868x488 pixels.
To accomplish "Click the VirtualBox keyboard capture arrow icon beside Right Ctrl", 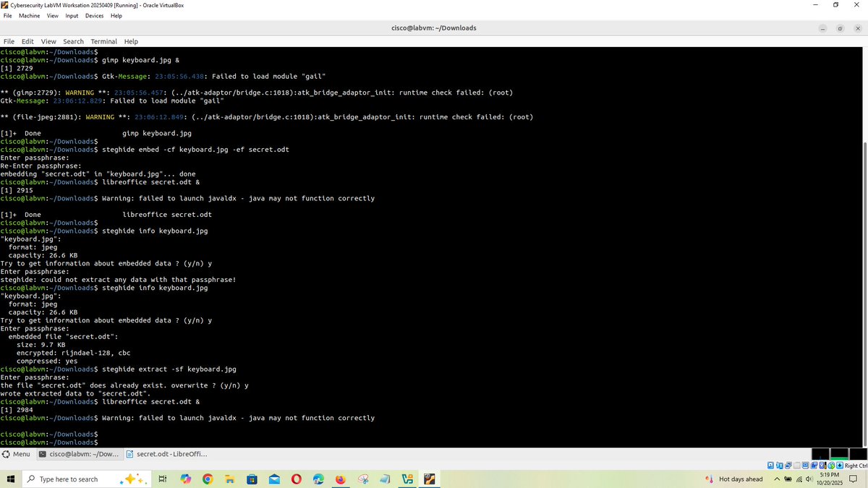I will [839, 466].
